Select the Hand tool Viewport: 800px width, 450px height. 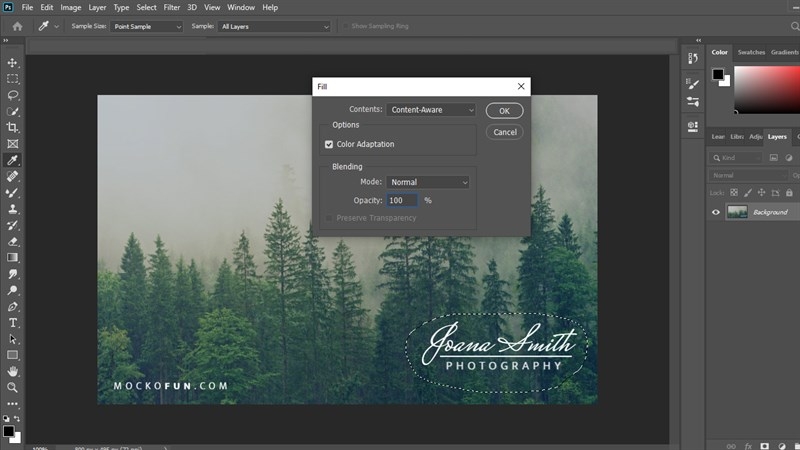point(13,371)
